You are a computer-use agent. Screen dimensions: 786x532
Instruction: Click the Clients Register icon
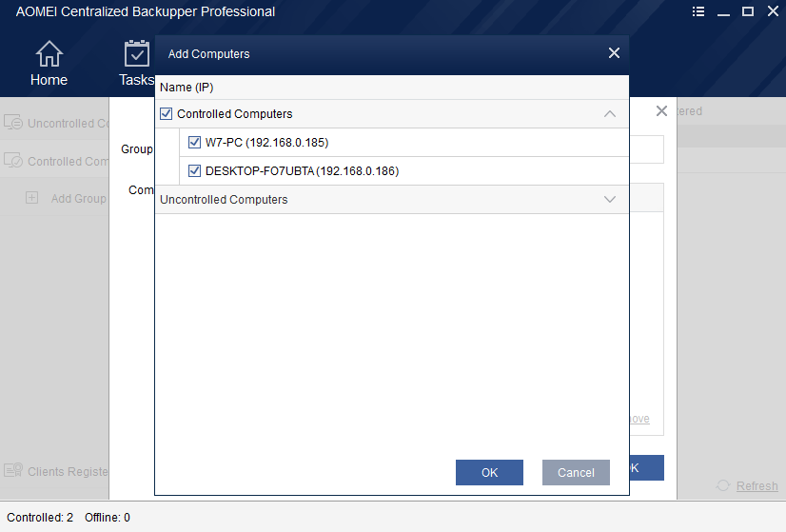point(13,470)
